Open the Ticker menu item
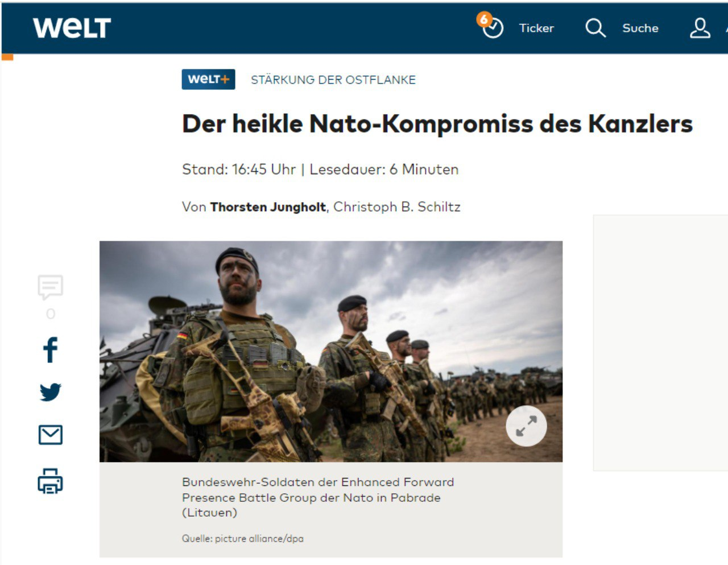 [536, 28]
